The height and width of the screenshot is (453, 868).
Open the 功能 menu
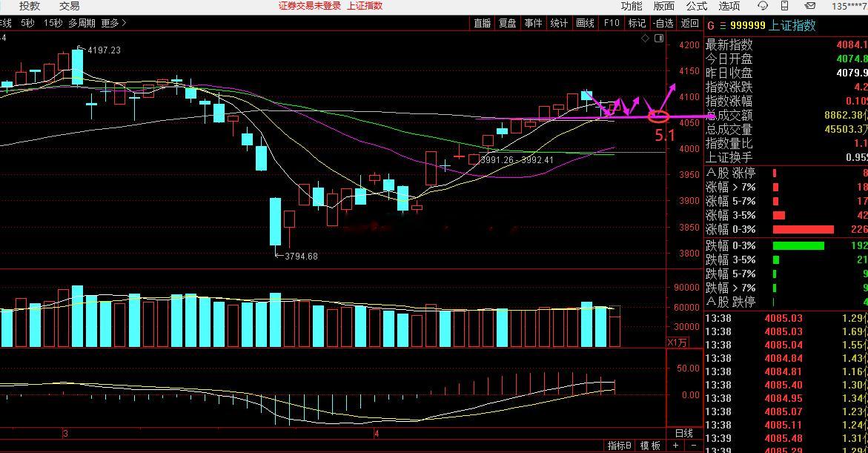click(x=631, y=6)
